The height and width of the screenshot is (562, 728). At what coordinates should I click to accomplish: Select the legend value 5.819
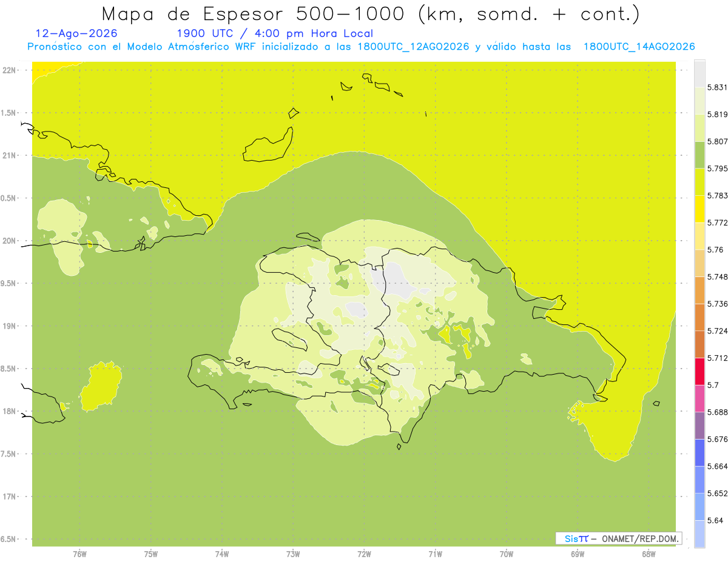[x=717, y=115]
